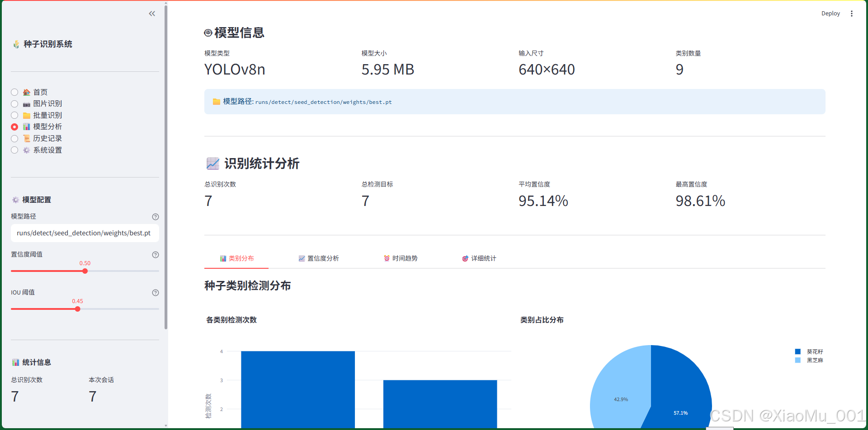
Task: Select the 系统设置 radio option
Action: (14, 150)
